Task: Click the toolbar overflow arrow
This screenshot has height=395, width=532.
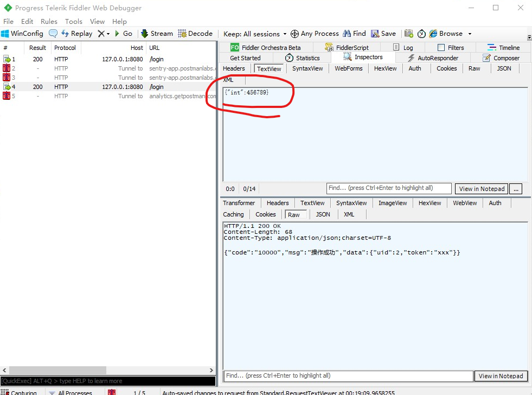Action: [x=529, y=37]
